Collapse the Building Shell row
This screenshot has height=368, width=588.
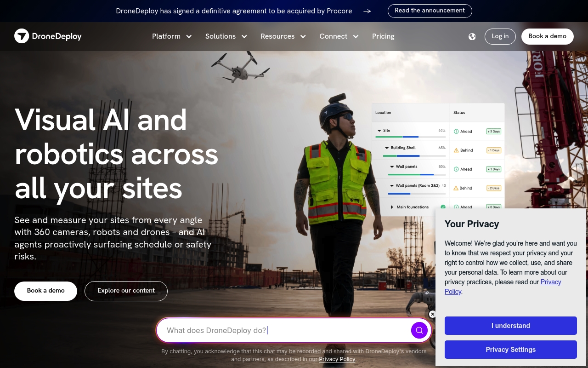[x=387, y=148]
